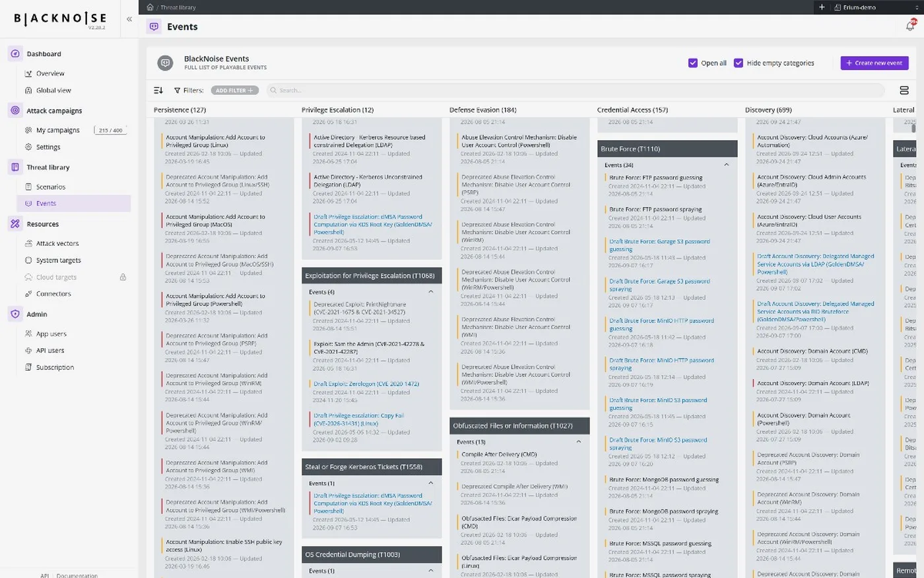Click the funnel Filters icon
This screenshot has width=924, height=578.
tap(177, 90)
